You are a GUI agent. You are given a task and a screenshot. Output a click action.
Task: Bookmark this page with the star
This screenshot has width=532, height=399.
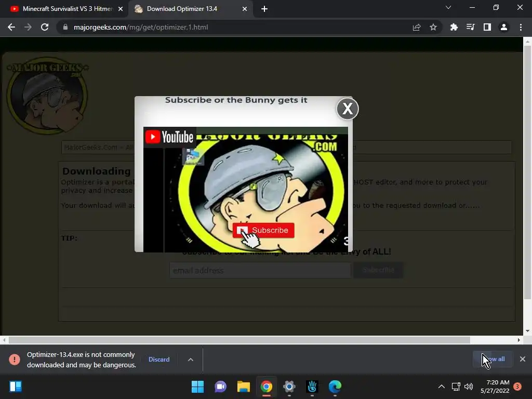point(433,27)
